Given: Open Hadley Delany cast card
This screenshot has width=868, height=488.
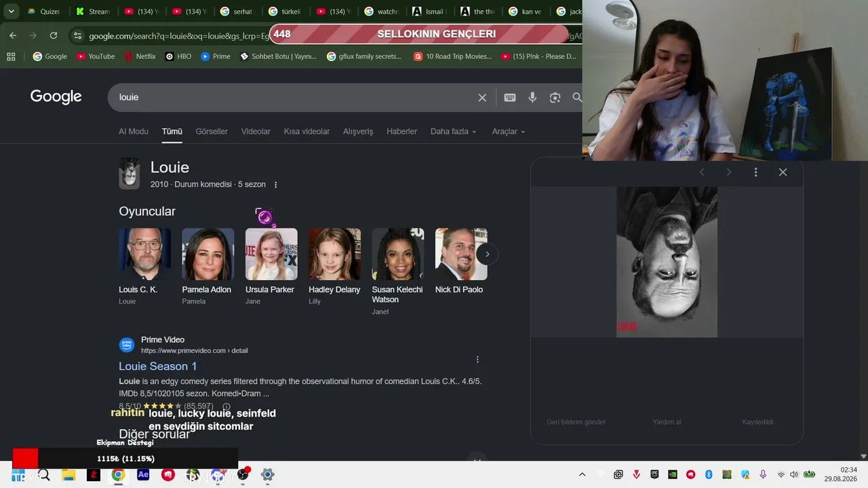Looking at the screenshot, I should (x=334, y=266).
